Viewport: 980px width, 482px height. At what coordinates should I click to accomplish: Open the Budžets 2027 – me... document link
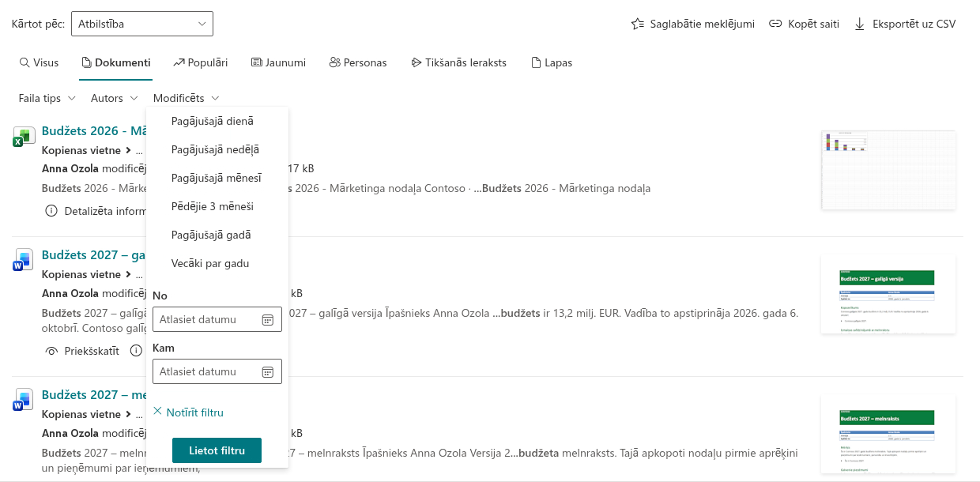(x=94, y=394)
